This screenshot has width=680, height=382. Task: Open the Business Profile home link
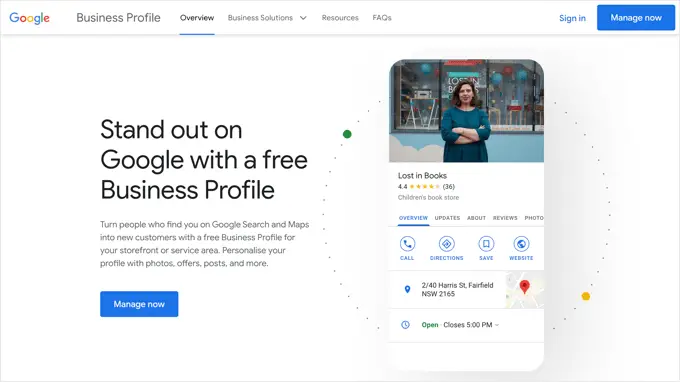pyautogui.click(x=118, y=18)
